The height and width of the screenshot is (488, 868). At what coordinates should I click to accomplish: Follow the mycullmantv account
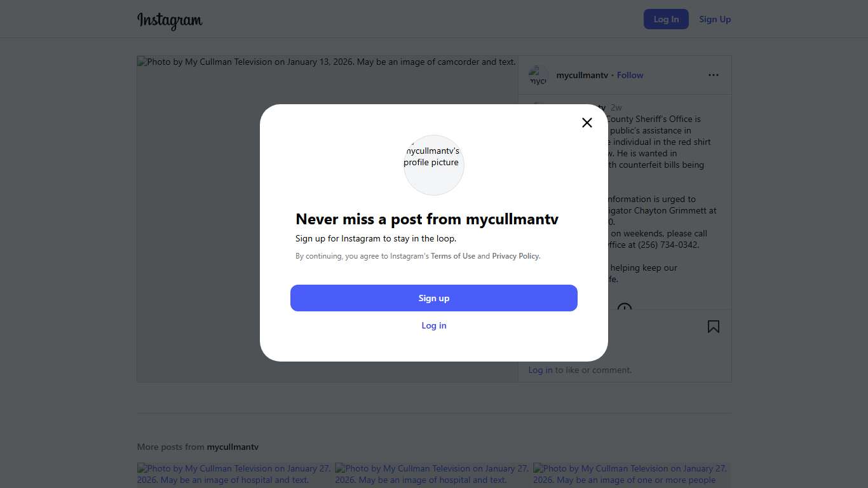point(630,75)
